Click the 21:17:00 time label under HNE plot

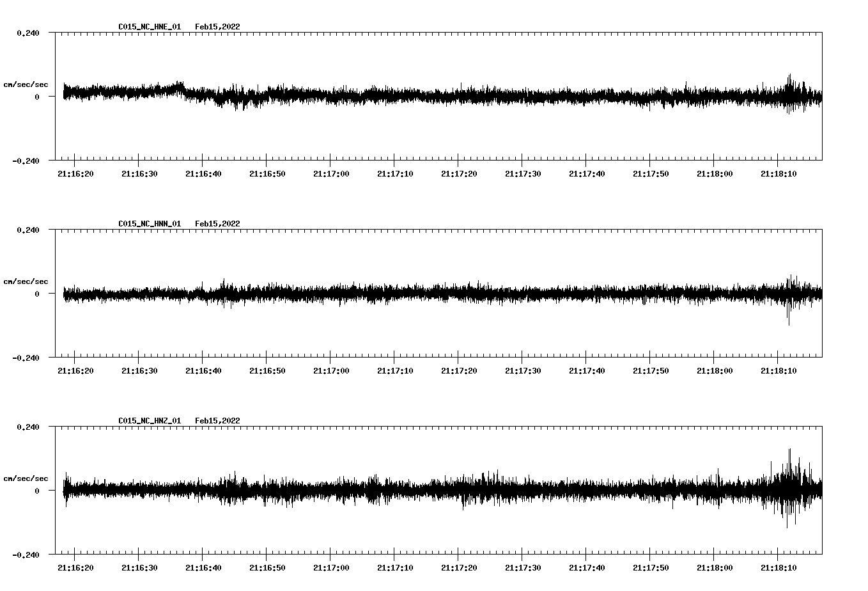coord(331,174)
